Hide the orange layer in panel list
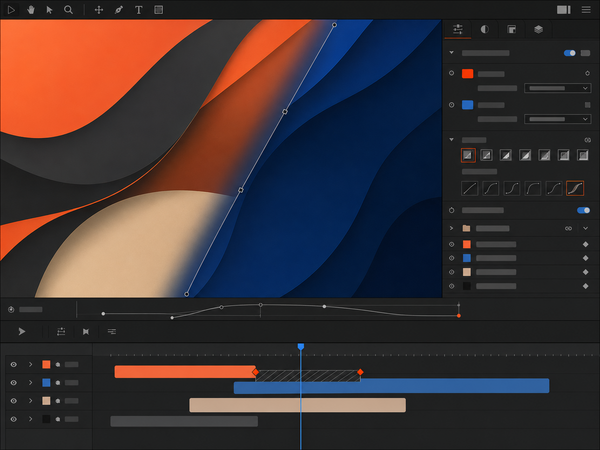 tap(452, 244)
